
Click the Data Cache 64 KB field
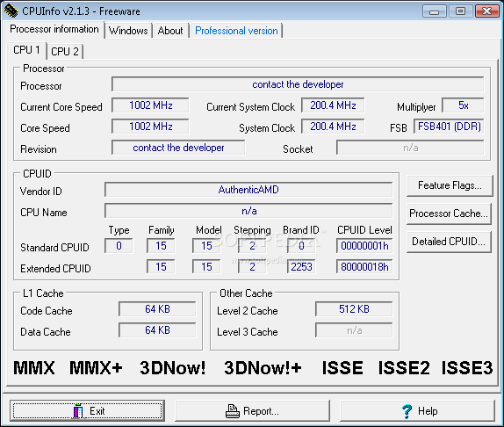point(157,330)
